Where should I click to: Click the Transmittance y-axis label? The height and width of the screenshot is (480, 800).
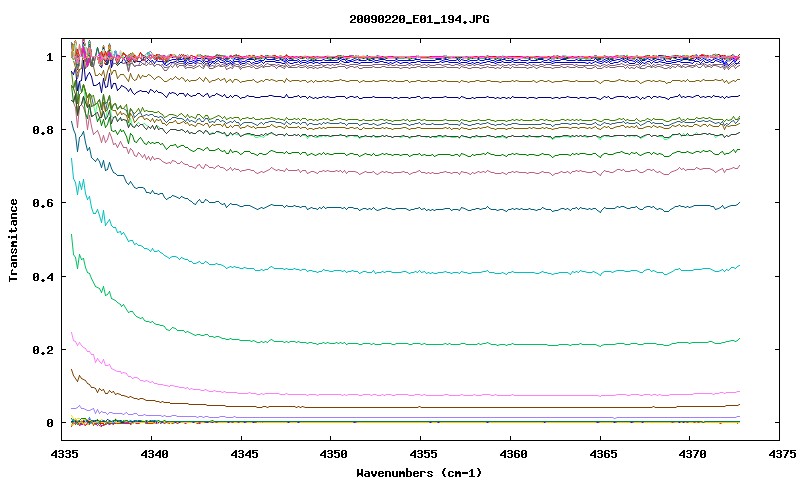pyautogui.click(x=13, y=240)
